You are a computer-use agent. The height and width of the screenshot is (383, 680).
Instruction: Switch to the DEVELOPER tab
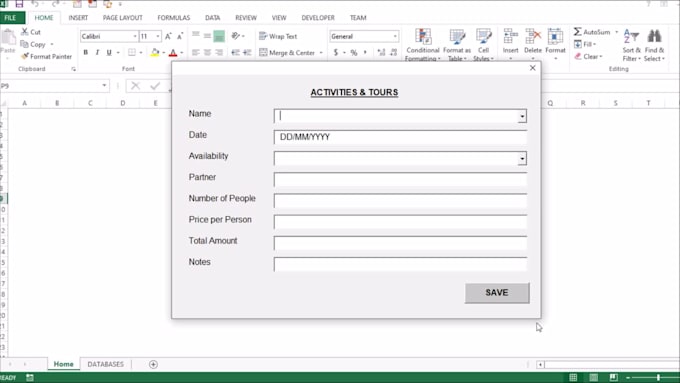pos(318,18)
